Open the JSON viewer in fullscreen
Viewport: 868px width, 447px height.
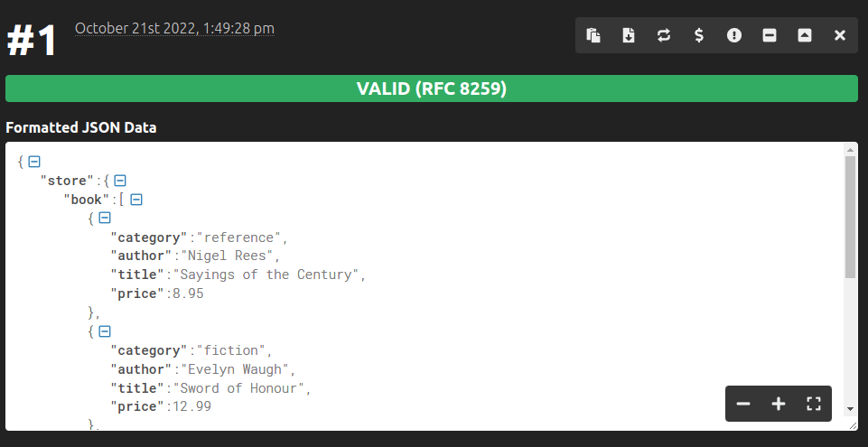point(814,404)
